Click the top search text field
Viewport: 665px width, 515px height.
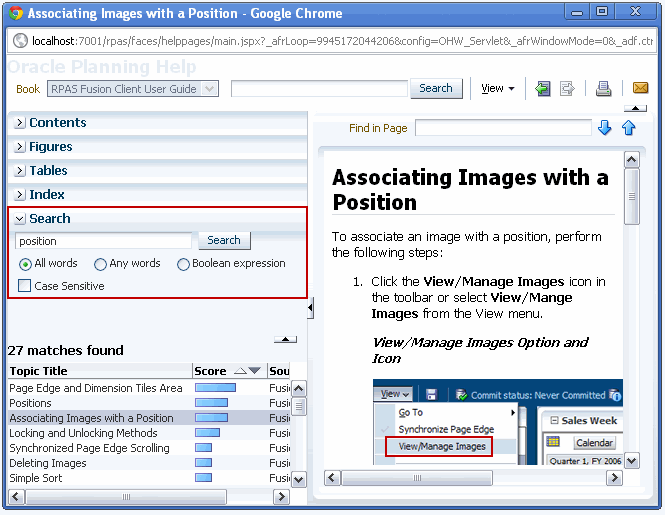point(319,89)
